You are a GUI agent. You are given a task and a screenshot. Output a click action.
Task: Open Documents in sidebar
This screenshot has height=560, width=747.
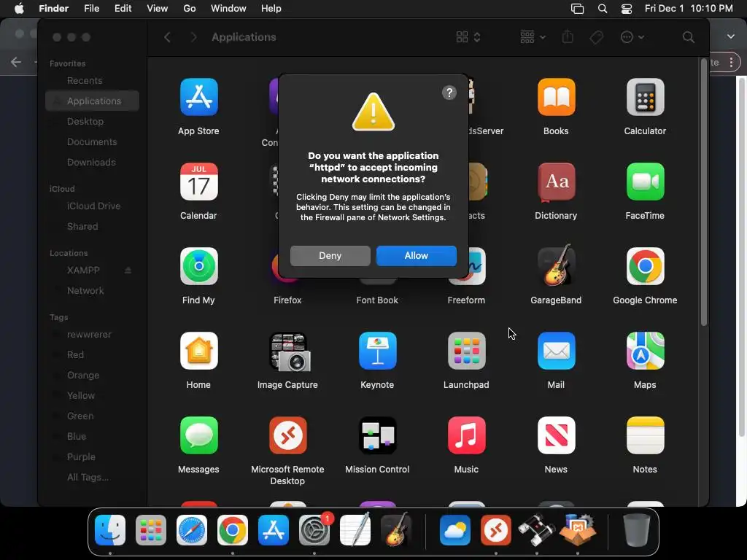(93, 142)
